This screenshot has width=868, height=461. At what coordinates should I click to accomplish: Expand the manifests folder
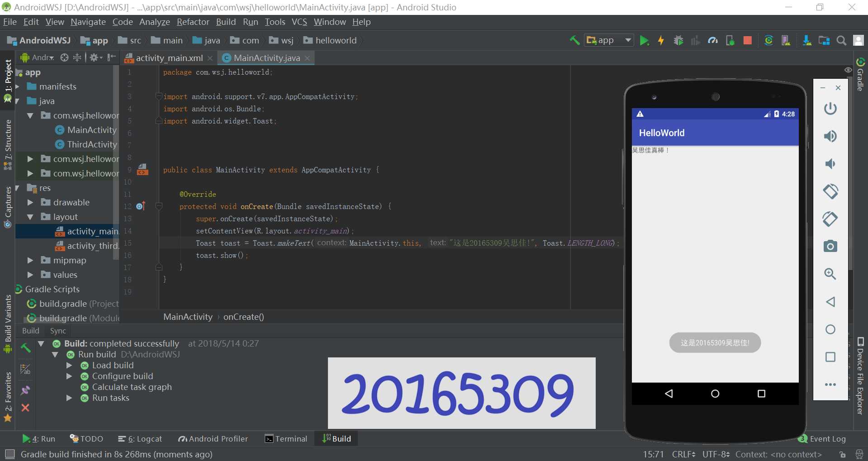coord(18,86)
